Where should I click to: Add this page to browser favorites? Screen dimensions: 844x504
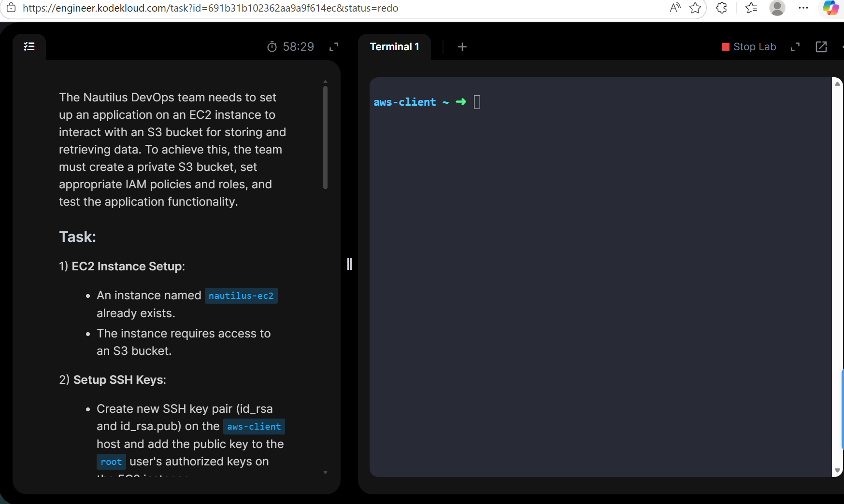coord(695,8)
